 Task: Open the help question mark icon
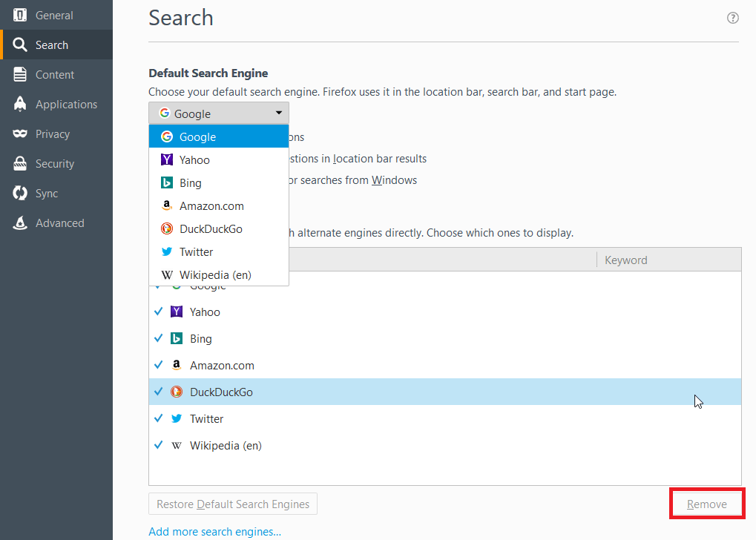(x=732, y=18)
